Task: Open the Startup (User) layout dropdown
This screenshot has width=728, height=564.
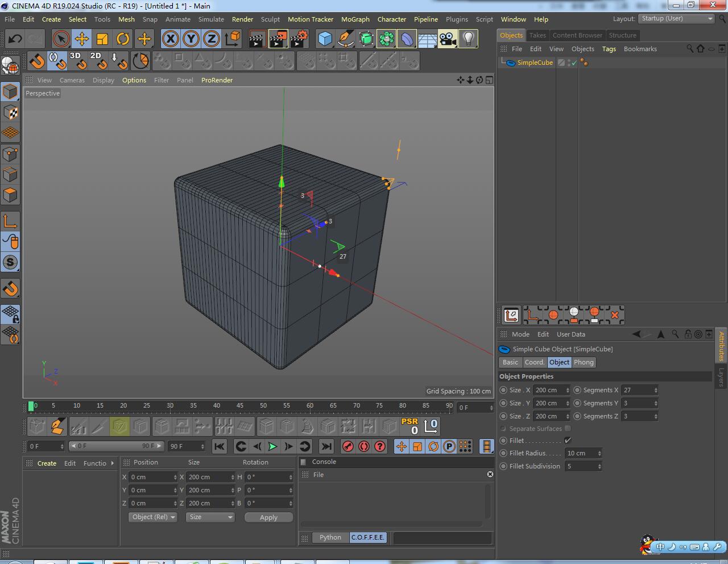Action: [676, 18]
